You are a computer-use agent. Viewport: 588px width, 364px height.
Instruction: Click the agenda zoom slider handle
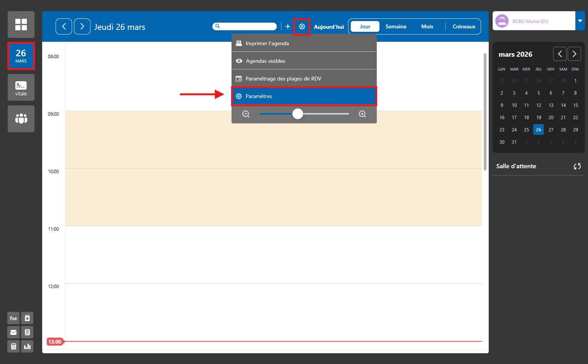point(298,114)
